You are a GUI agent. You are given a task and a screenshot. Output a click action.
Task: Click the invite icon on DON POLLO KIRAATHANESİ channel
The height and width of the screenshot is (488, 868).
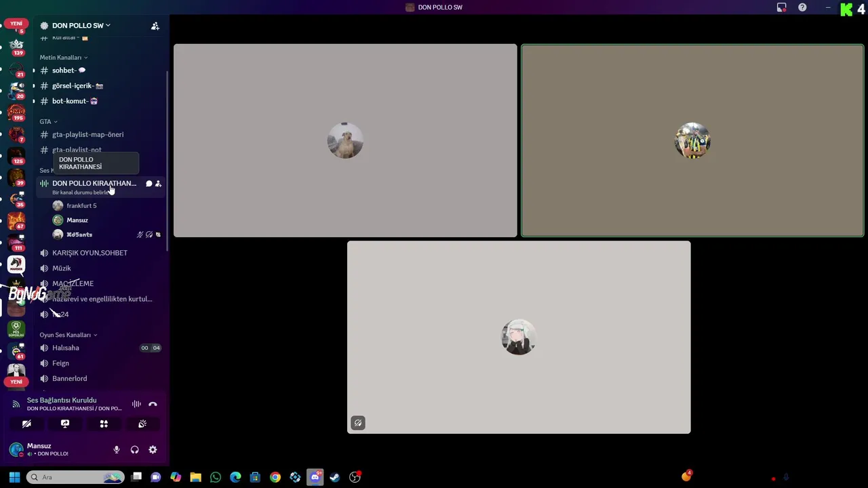(158, 184)
